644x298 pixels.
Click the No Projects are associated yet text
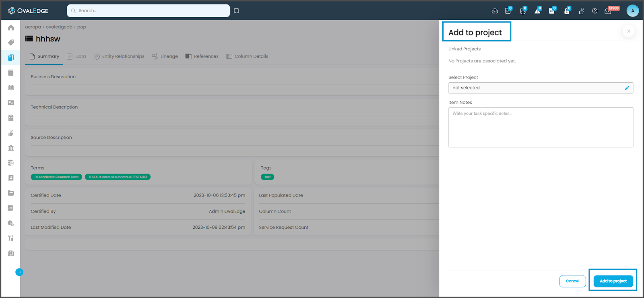(x=482, y=61)
